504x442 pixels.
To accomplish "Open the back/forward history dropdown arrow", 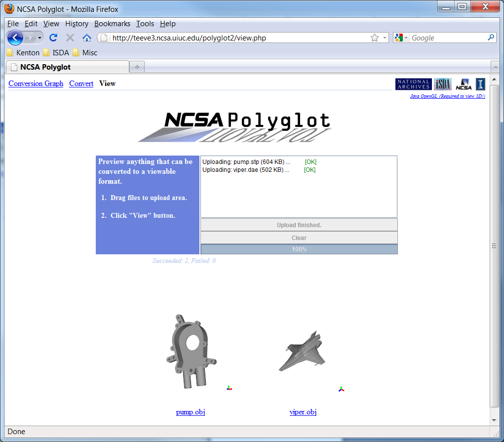I will point(40,38).
